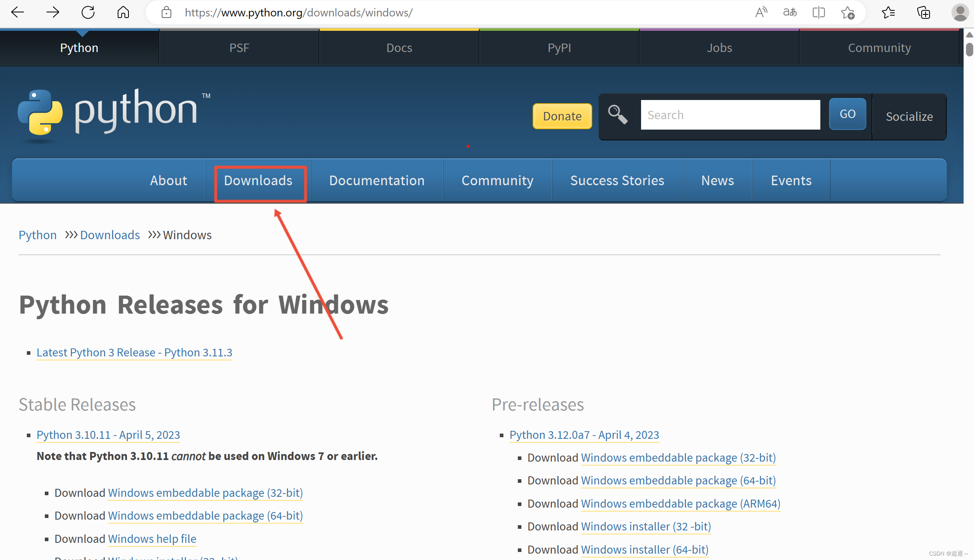Click the Pre-releases heading
This screenshot has width=974, height=560.
(x=538, y=404)
